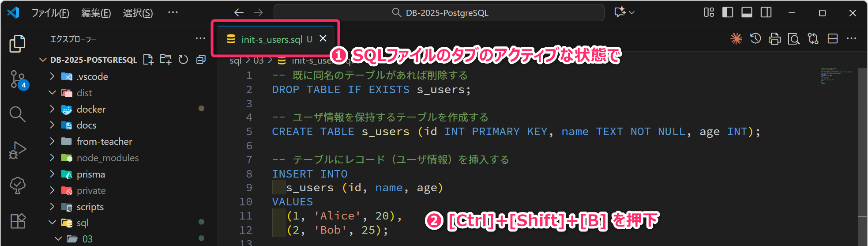Select the init-s_users.sql tab

pyautogui.click(x=271, y=39)
